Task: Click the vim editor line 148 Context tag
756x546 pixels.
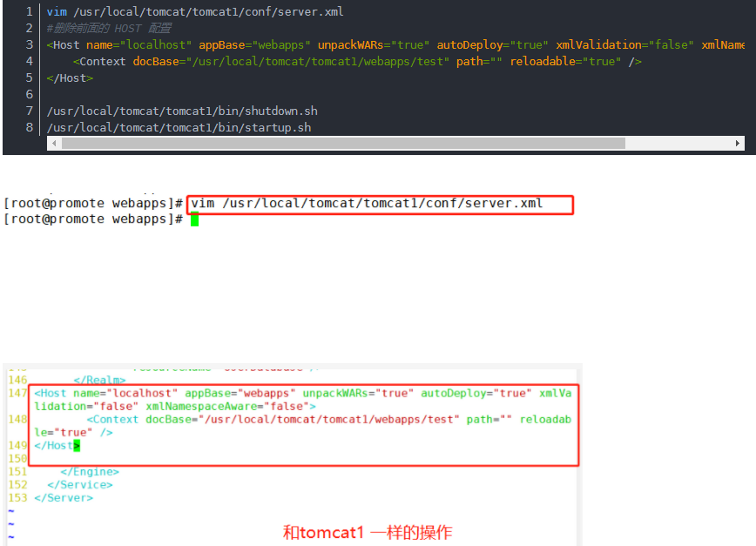Action: [302, 426]
